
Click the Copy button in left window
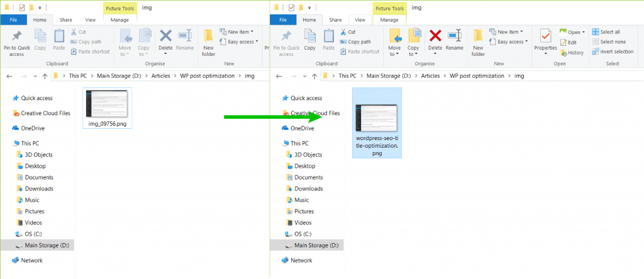(40, 41)
